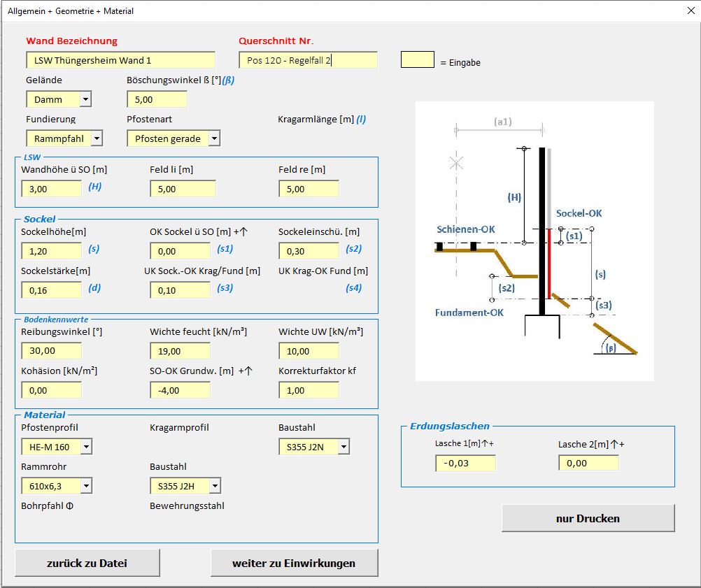This screenshot has height=588, width=701.
Task: Select the Wandhöhe ü SO field
Action: coord(52,189)
